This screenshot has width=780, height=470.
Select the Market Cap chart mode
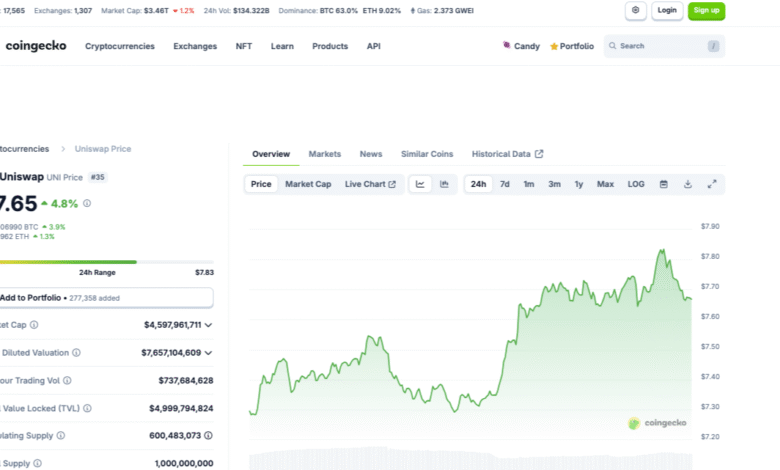coord(308,184)
